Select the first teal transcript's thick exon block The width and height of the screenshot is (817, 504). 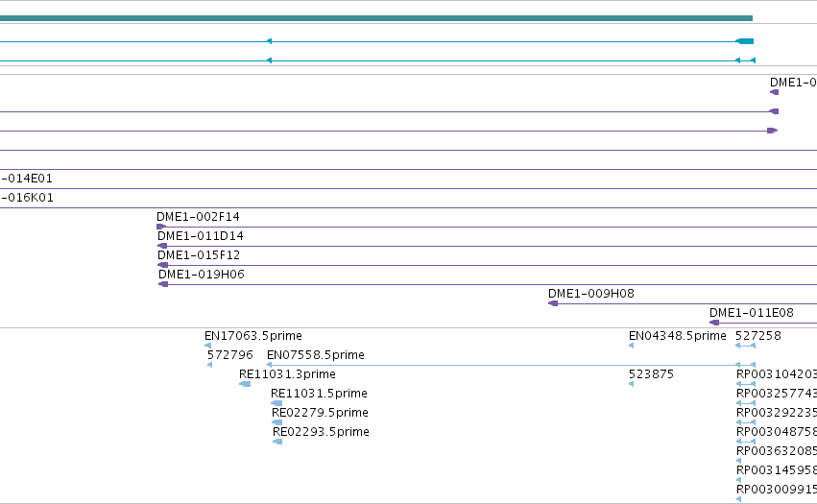pyautogui.click(x=745, y=41)
